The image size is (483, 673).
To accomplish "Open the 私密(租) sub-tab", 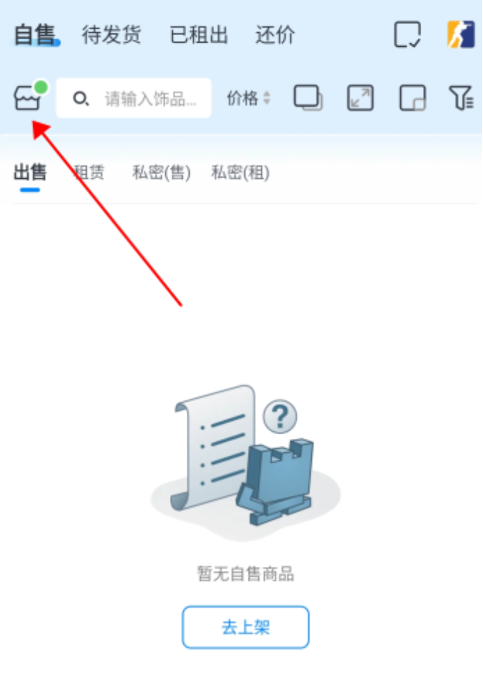I will coord(240,173).
